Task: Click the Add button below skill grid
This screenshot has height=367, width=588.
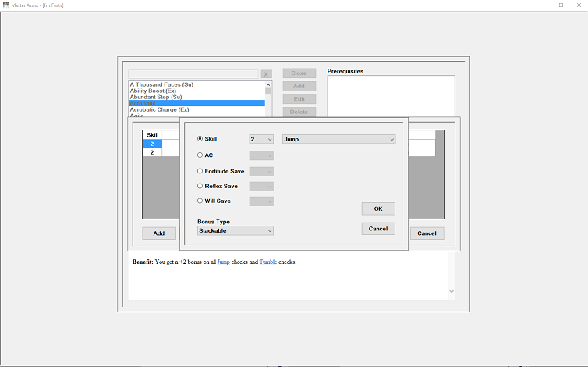Action: pyautogui.click(x=159, y=233)
